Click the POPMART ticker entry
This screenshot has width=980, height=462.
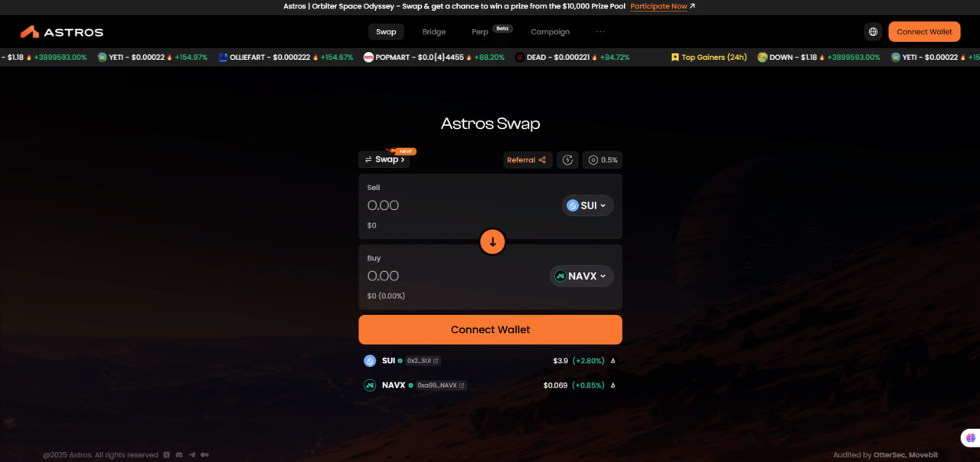coord(434,57)
